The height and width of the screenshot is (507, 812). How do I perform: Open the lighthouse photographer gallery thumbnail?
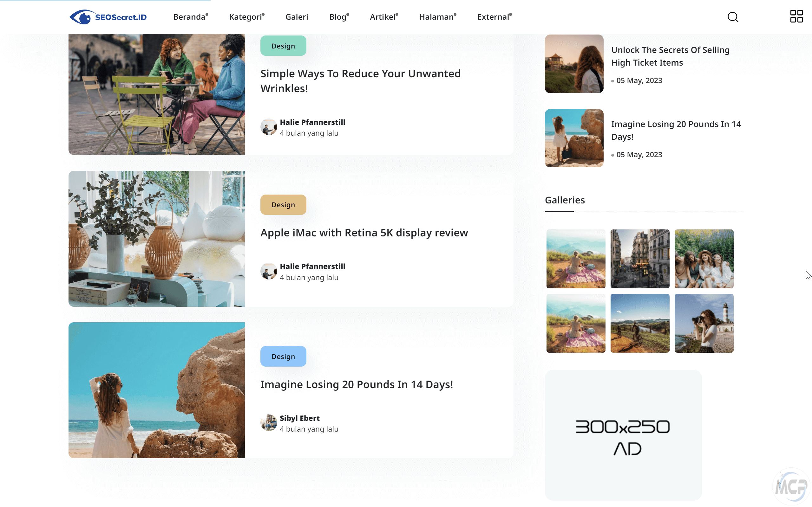tap(704, 323)
